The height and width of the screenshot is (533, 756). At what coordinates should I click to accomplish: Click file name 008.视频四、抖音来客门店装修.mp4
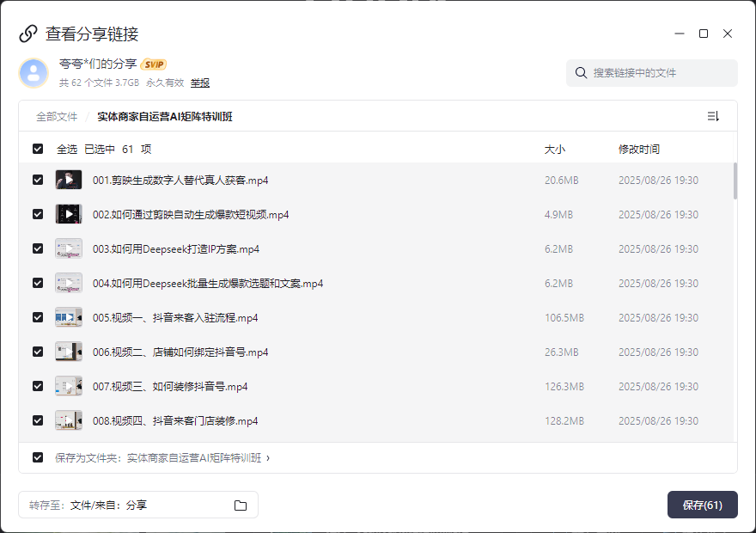click(175, 421)
